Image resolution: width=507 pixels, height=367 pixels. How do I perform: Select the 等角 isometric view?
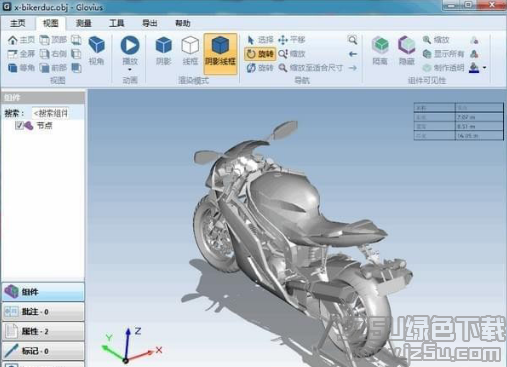pyautogui.click(x=21, y=68)
